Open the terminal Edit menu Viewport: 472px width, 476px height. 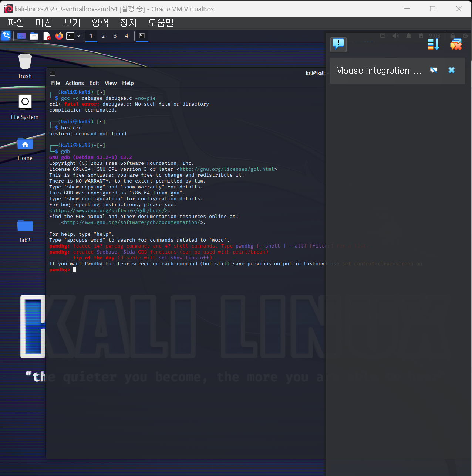point(94,83)
